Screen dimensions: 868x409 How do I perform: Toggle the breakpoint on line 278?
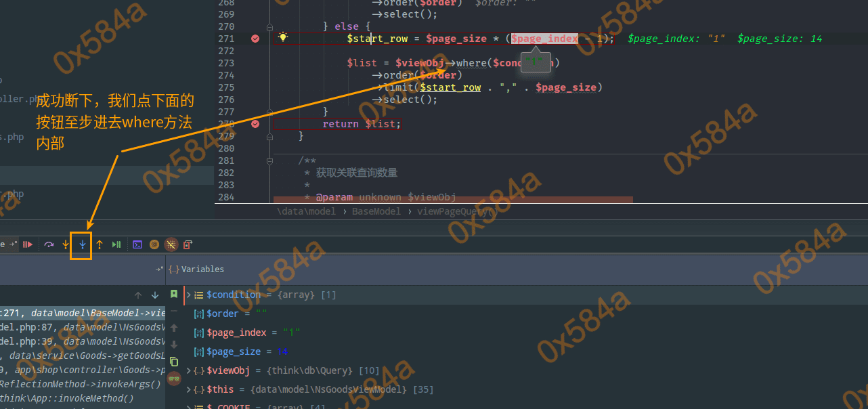[255, 124]
